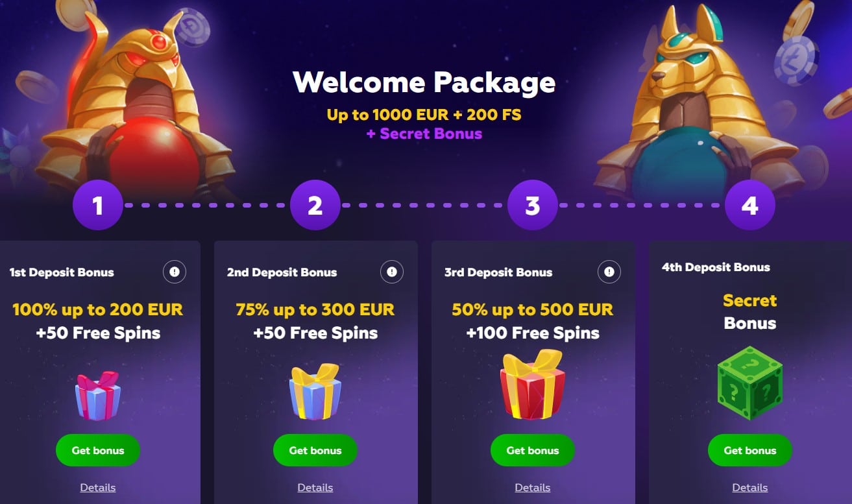Go to step 4 circle marker
Image resolution: width=852 pixels, height=504 pixels.
[x=750, y=206]
